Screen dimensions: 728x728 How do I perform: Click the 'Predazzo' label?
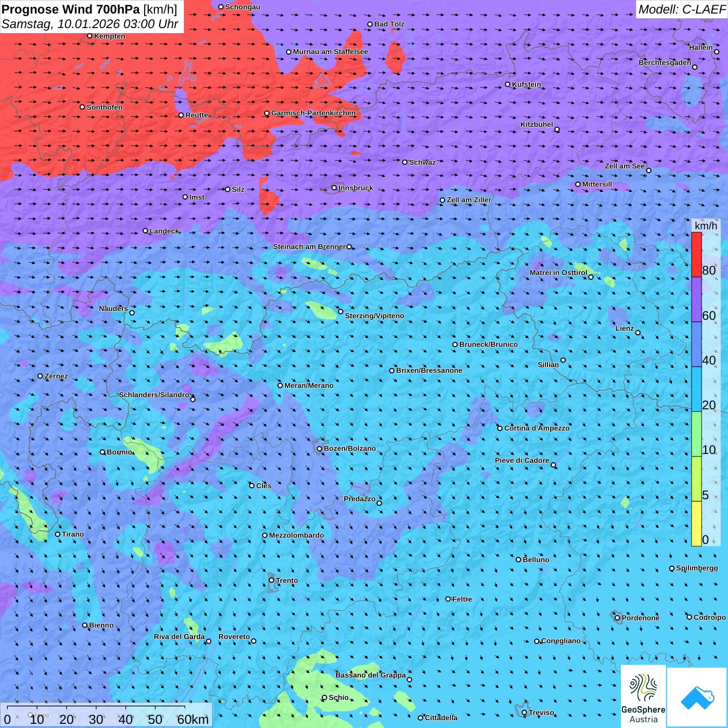pos(359,499)
